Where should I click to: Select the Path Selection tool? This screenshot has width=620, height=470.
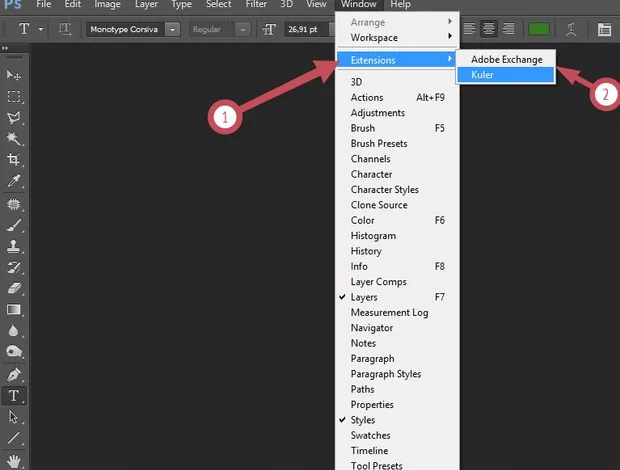click(14, 417)
